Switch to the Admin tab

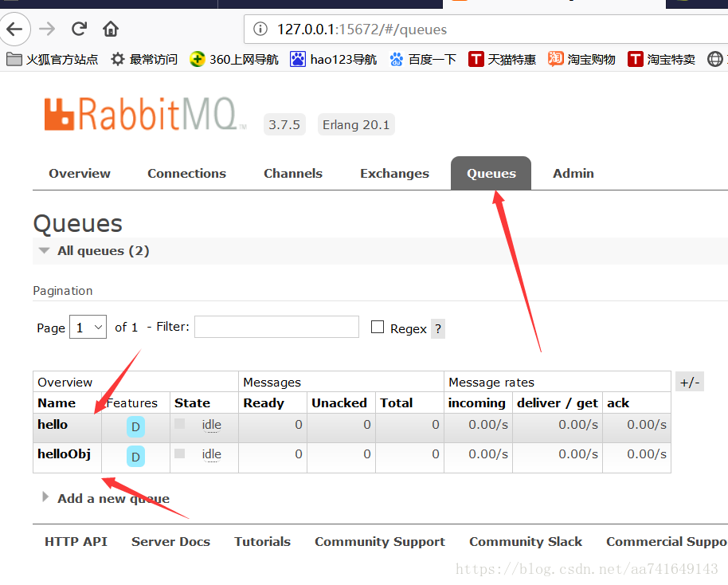pyautogui.click(x=573, y=173)
